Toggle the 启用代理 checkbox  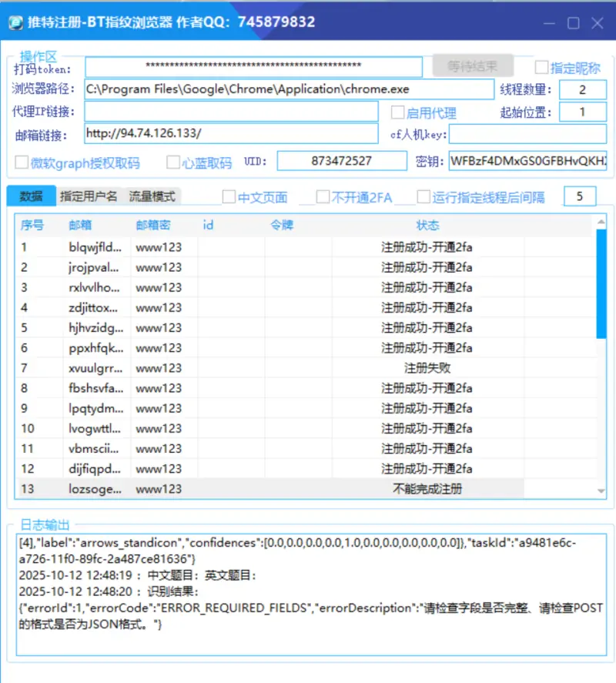397,112
